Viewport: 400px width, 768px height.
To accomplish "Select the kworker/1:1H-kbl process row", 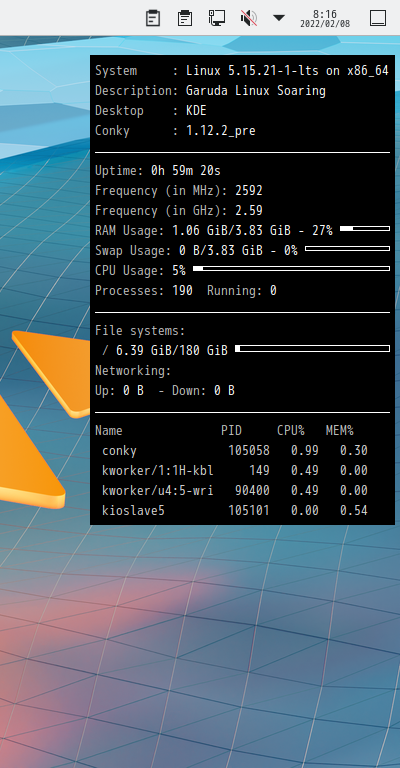I will (x=235, y=471).
